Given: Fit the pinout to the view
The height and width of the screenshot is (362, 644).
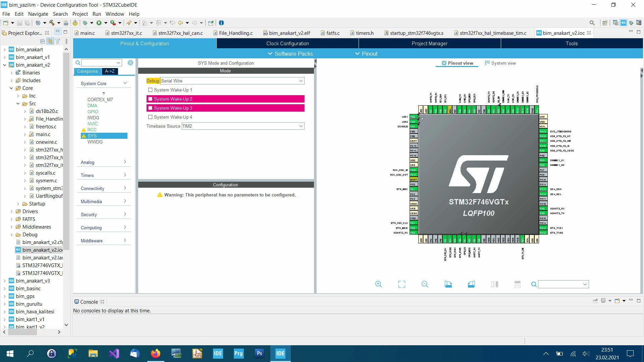Looking at the screenshot, I should pyautogui.click(x=402, y=284).
